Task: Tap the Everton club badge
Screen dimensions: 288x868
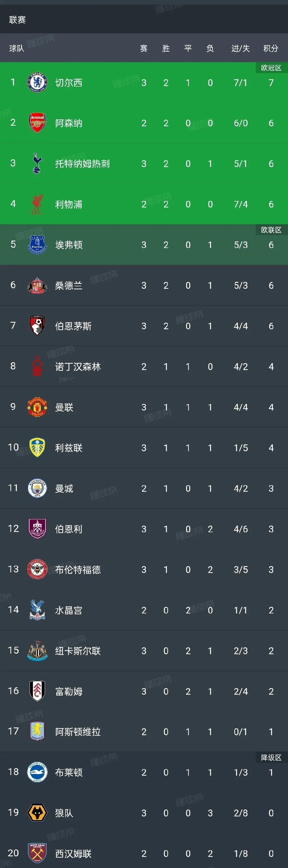Action: [37, 245]
